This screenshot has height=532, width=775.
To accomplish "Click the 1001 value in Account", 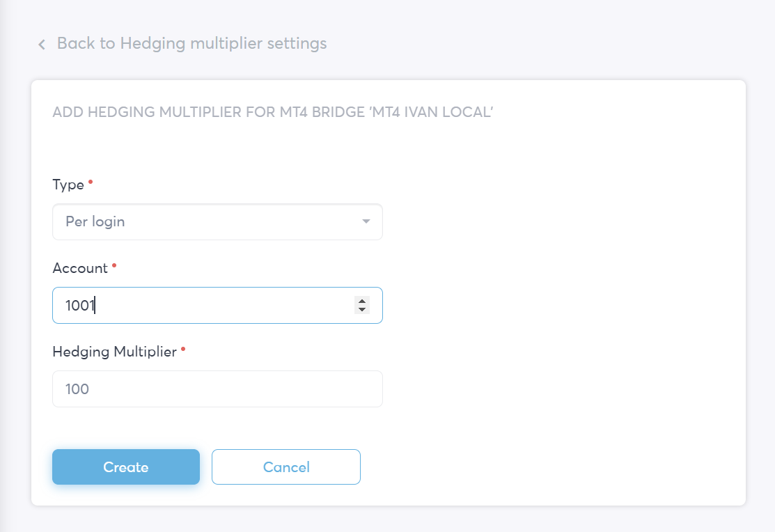I will tap(79, 306).
